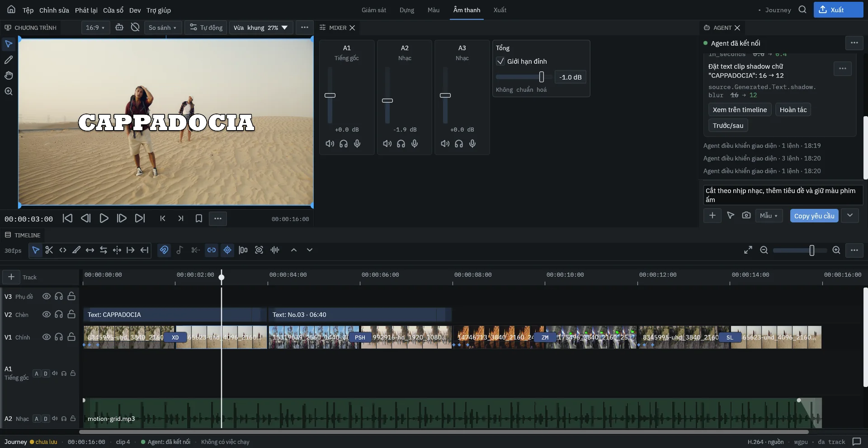Image resolution: width=868 pixels, height=448 pixels.
Task: Click the zoom magnifier tool beside viewer
Action: [9, 91]
